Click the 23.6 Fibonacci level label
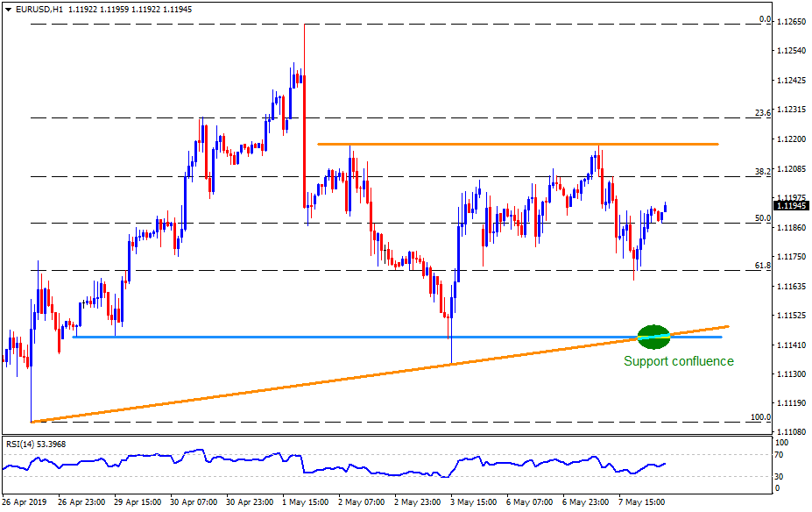The height and width of the screenshot is (512, 812). (762, 113)
